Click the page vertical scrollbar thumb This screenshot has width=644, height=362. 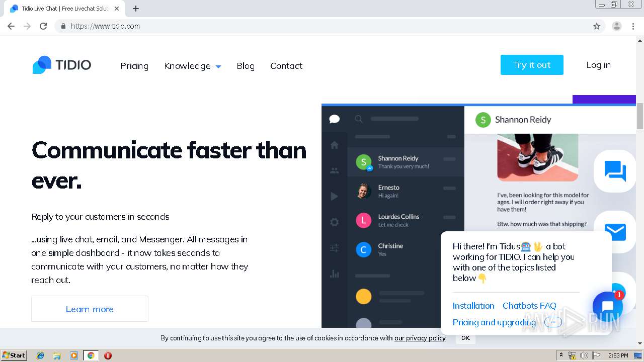tap(640, 116)
